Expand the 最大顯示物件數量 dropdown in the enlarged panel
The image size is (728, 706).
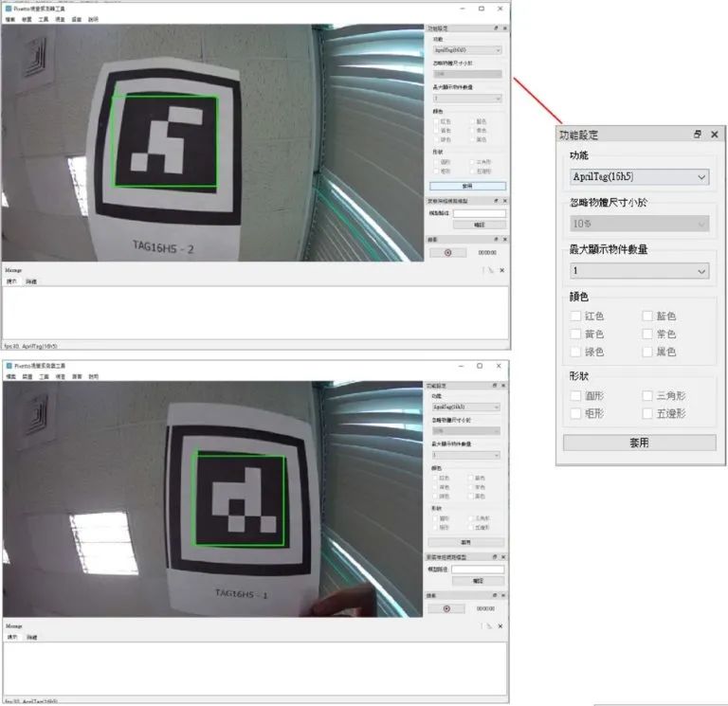coord(640,271)
